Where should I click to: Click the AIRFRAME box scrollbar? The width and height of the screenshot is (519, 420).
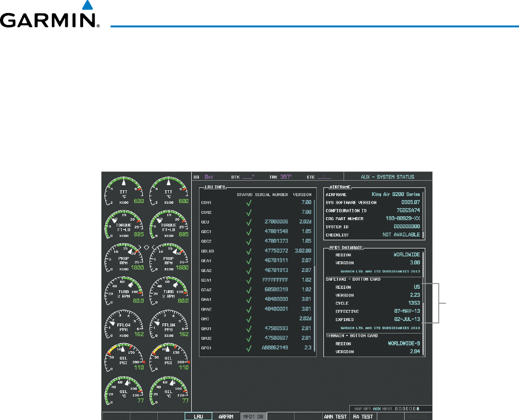click(x=423, y=215)
